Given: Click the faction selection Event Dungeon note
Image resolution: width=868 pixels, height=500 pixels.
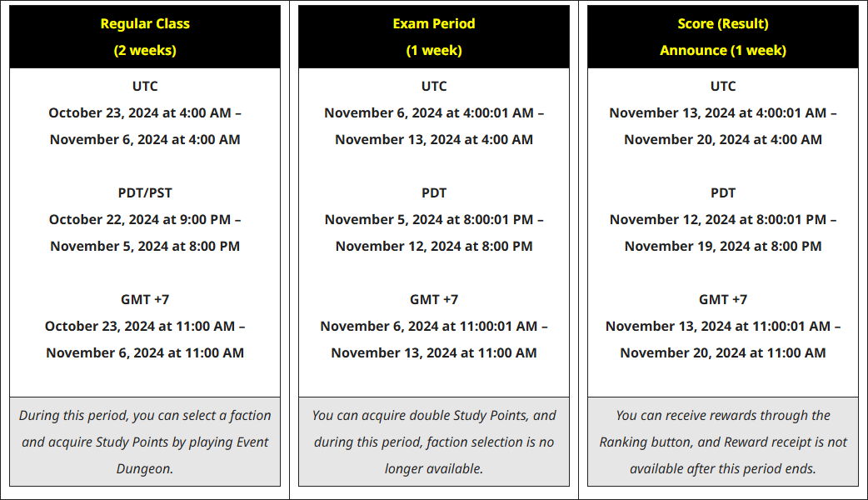Looking at the screenshot, I should pyautogui.click(x=145, y=442).
